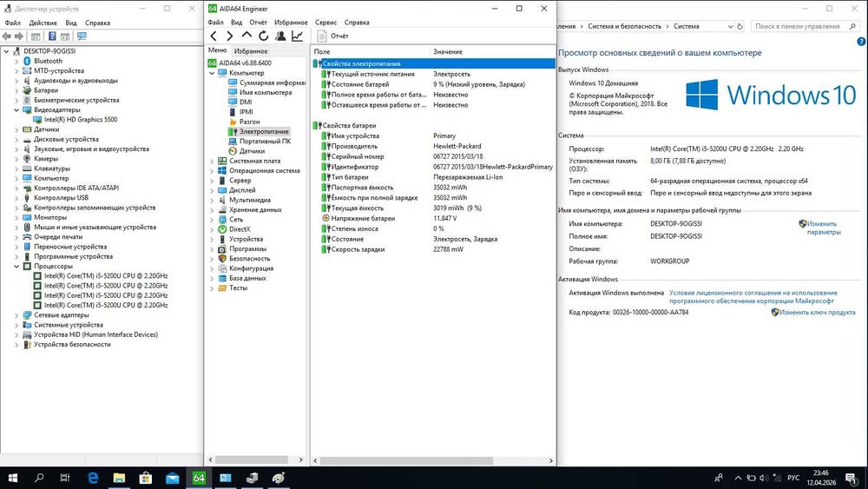This screenshot has height=489, width=868.
Task: Select Имя компьютера in AIDA64 tree
Action: (x=266, y=92)
